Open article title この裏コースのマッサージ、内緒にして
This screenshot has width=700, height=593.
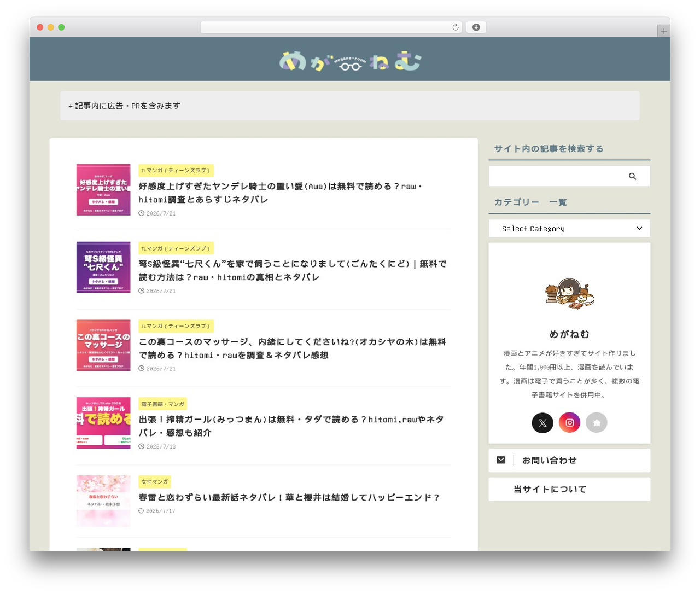(x=293, y=348)
